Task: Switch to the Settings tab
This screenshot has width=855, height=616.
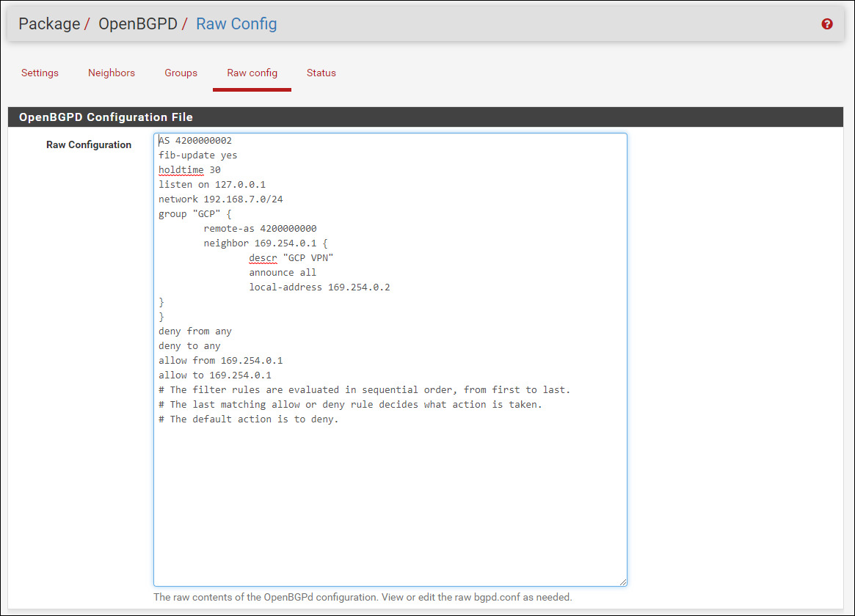Action: 40,73
